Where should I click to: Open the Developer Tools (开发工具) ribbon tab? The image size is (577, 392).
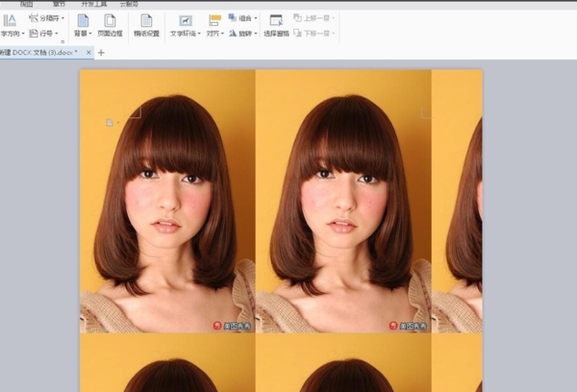tap(93, 4)
